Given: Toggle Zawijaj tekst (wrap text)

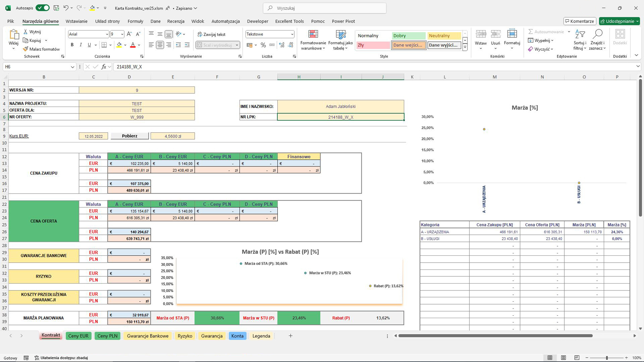Looking at the screenshot, I should [x=211, y=35].
